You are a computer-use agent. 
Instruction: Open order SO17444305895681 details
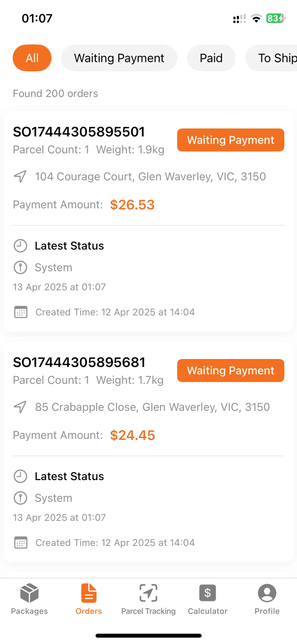pos(79,362)
